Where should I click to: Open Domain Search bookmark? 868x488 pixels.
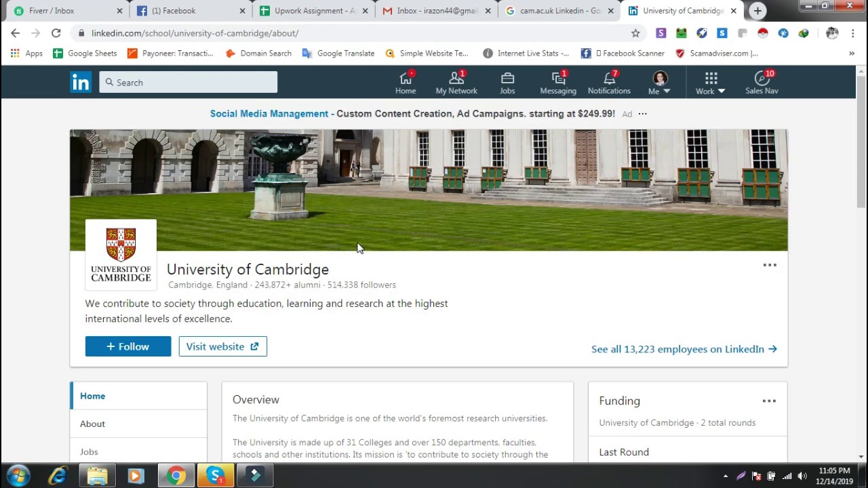pos(258,53)
